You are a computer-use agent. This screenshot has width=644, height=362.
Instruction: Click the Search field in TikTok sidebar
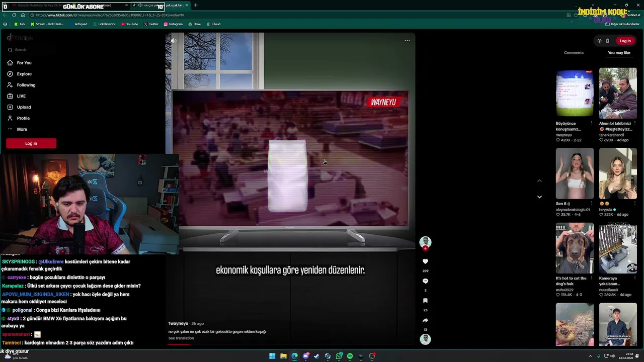pyautogui.click(x=30, y=50)
